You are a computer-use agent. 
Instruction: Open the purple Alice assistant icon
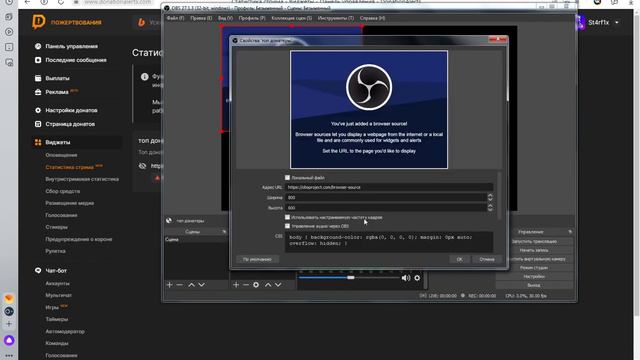coord(9,340)
